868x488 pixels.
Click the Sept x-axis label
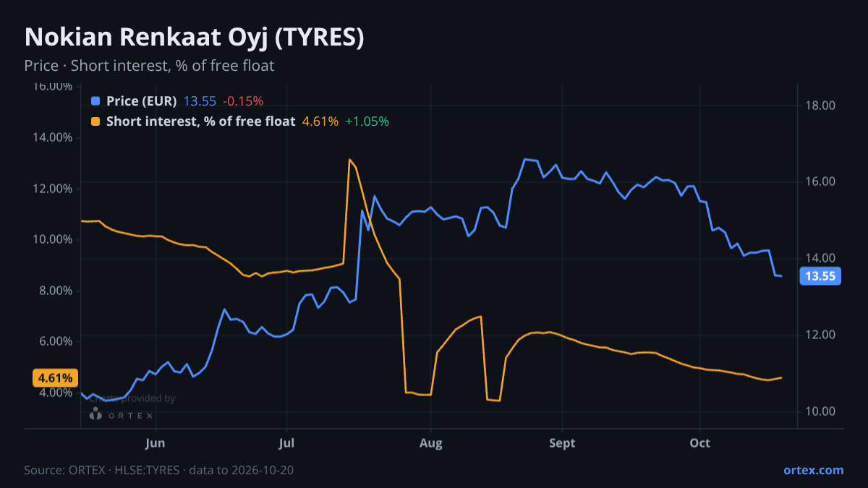563,443
